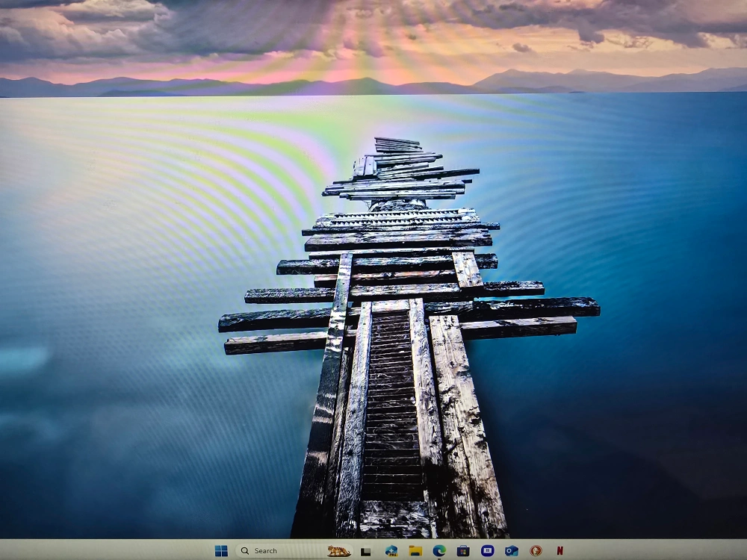This screenshot has width=747, height=560.
Task: Open the Windows Start menu
Action: (222, 551)
